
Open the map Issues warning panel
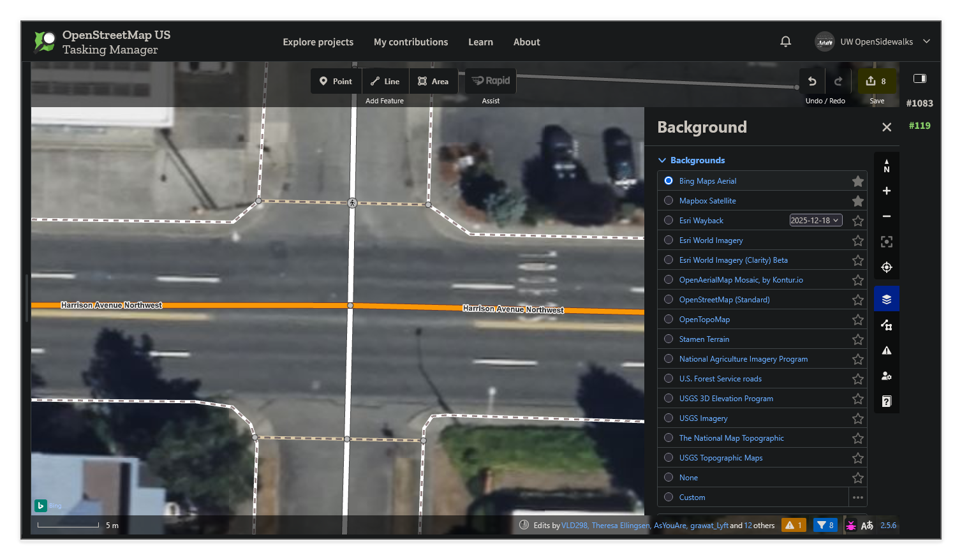886,350
